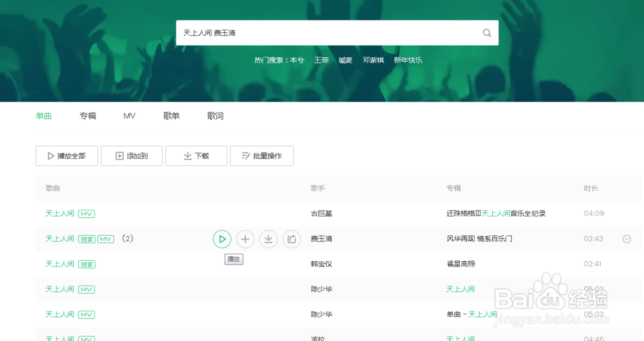Click the 下载 button
The image size is (644, 341).
(x=196, y=156)
